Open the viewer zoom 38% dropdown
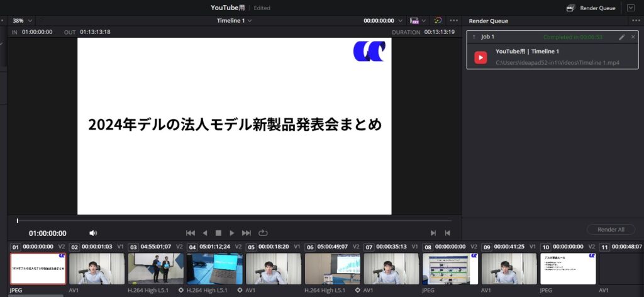Viewport: 644px width, 297px height. tap(22, 21)
